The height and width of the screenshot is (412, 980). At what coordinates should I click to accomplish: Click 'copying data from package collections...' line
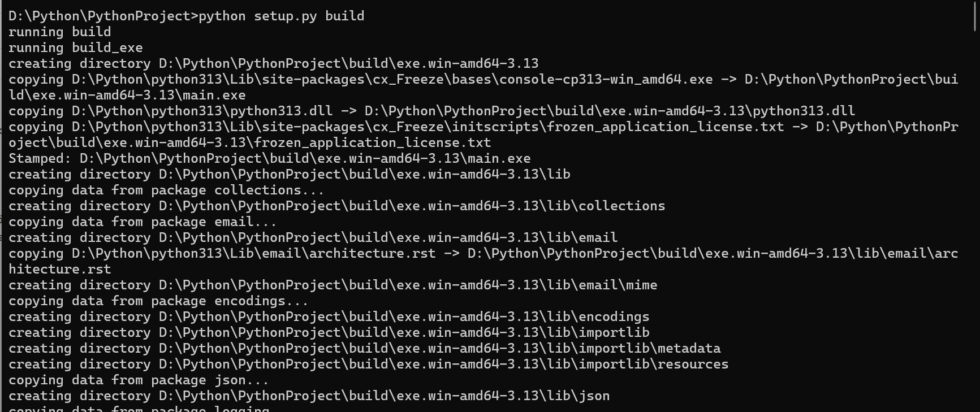(166, 190)
